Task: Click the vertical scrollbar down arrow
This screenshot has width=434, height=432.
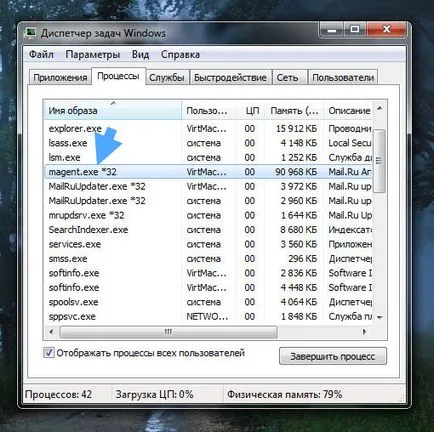Action: point(380,317)
